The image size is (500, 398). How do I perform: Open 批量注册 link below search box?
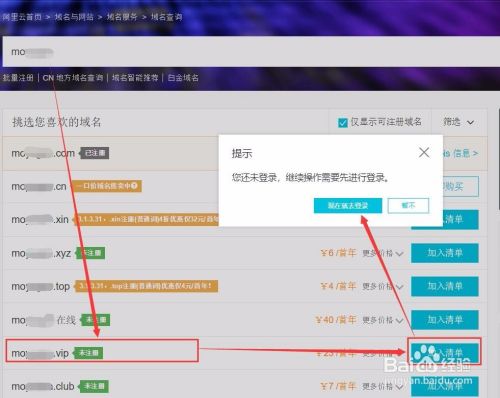tap(18, 78)
